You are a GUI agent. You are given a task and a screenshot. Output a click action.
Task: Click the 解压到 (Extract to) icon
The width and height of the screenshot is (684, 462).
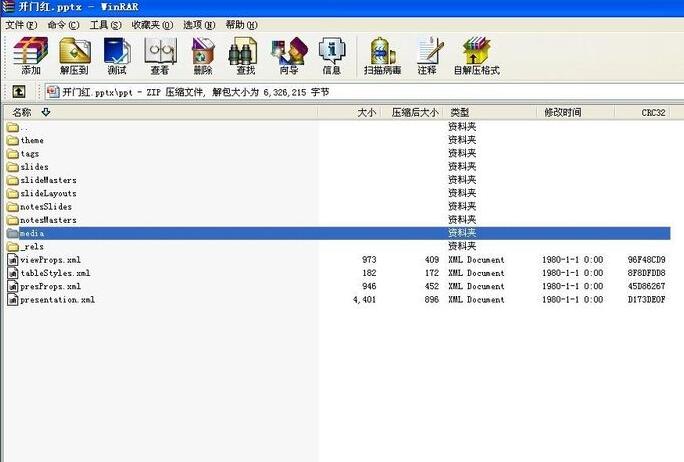[74, 55]
